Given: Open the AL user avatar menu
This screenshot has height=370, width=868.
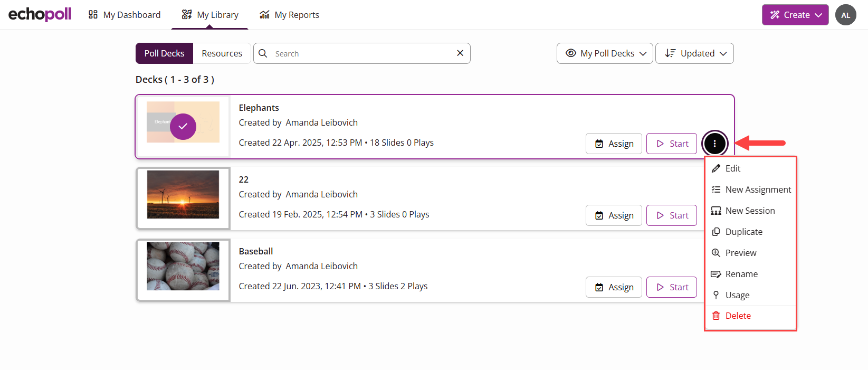Looking at the screenshot, I should [x=845, y=15].
